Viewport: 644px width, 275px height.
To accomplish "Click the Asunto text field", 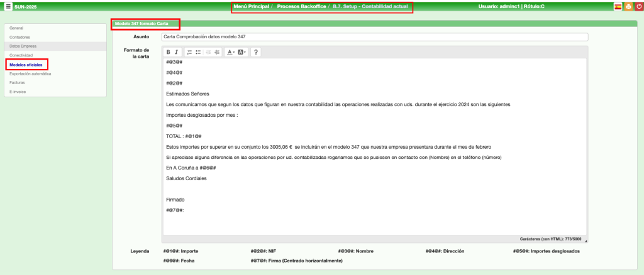I will pyautogui.click(x=374, y=36).
